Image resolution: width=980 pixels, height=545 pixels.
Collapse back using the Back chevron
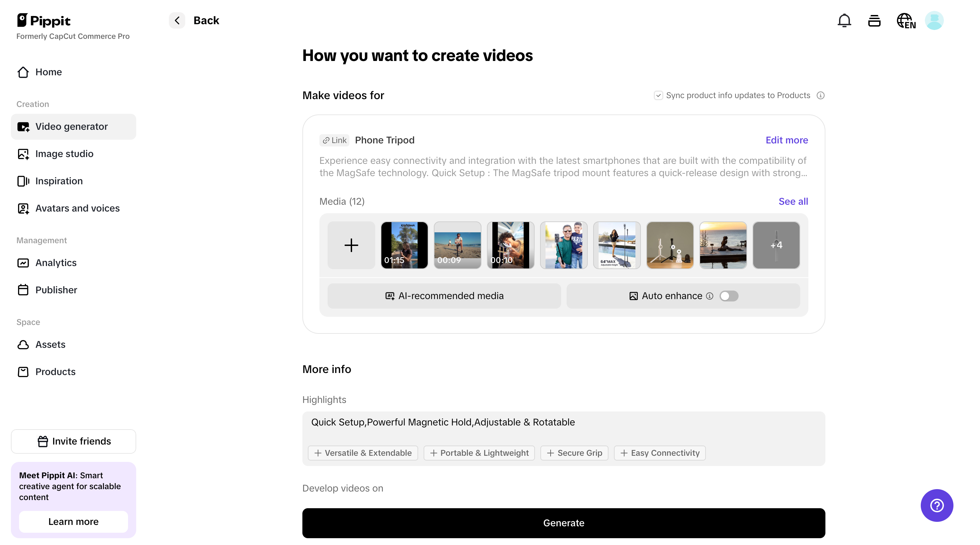click(x=176, y=20)
